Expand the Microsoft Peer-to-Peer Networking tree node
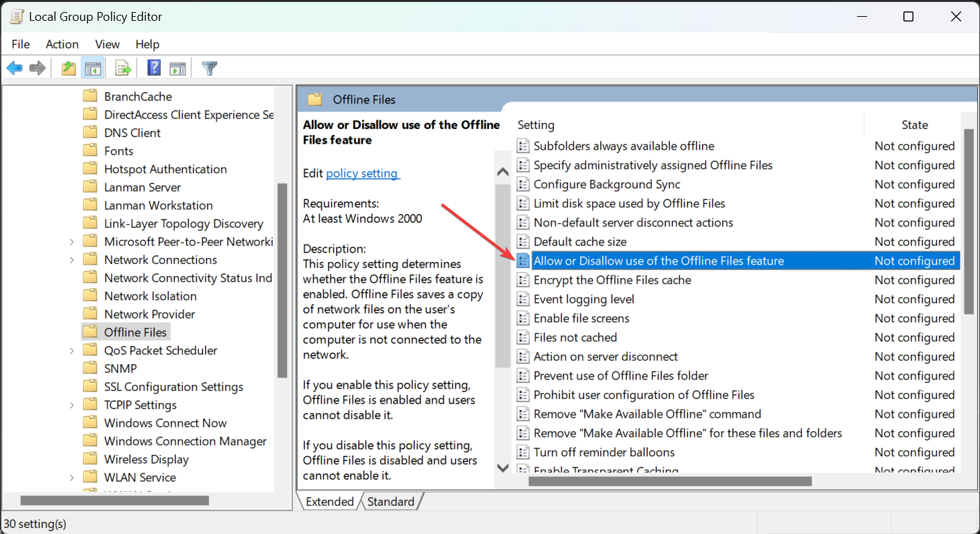Image resolution: width=980 pixels, height=534 pixels. click(x=72, y=241)
